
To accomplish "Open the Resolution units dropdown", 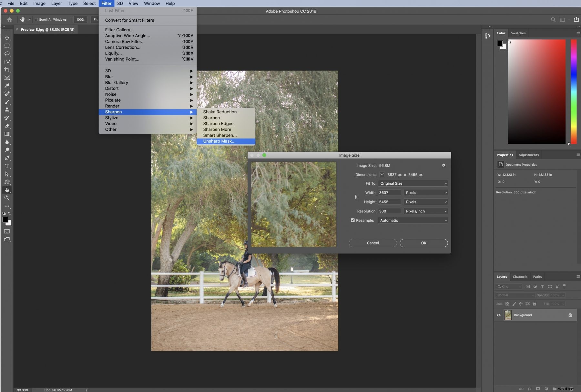I will click(x=425, y=211).
